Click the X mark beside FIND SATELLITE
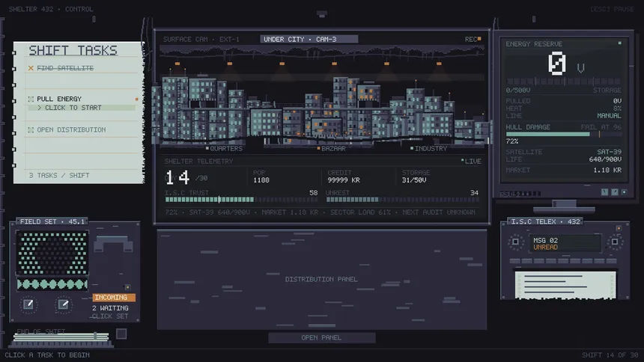Screen dimensions: 644x362 pos(31,68)
